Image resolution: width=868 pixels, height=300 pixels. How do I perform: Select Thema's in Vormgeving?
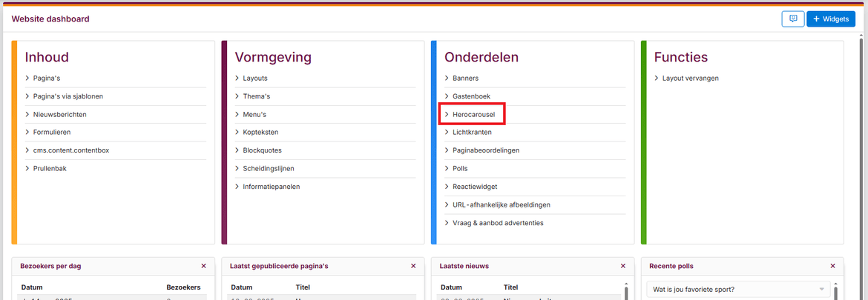(256, 96)
